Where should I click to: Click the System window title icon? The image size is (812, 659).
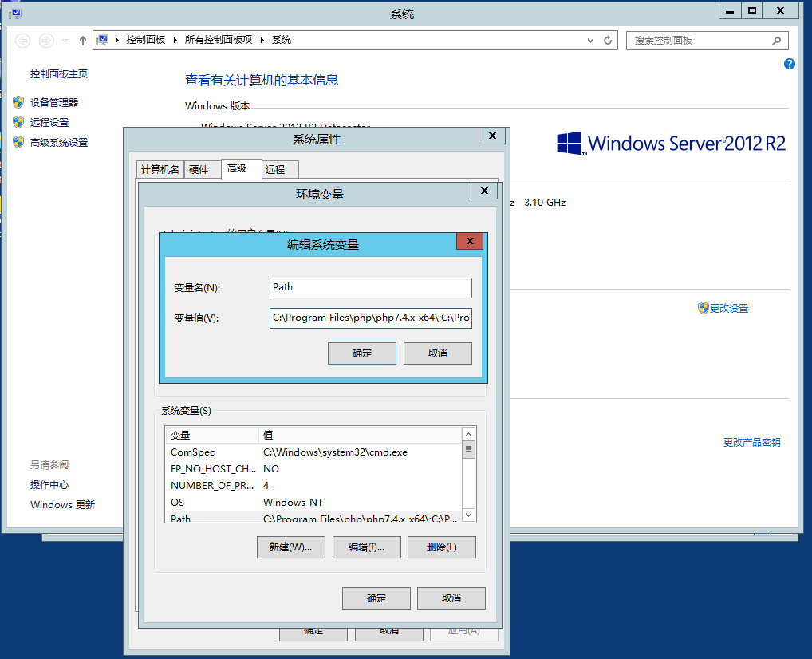(x=15, y=14)
